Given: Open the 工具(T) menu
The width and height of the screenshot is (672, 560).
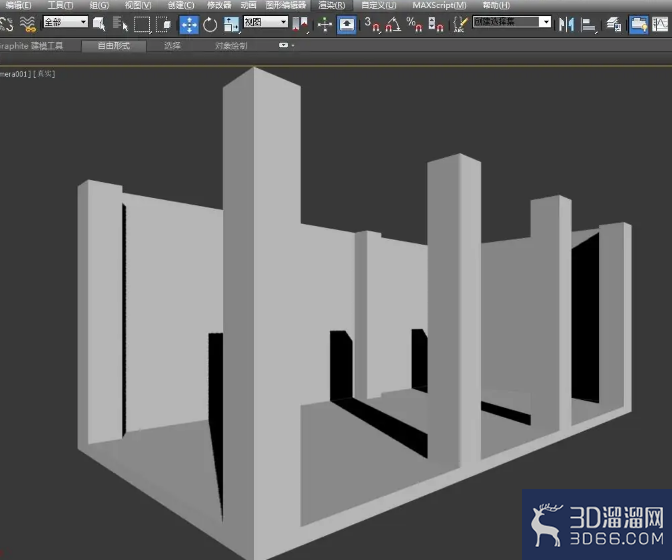Looking at the screenshot, I should (60, 6).
